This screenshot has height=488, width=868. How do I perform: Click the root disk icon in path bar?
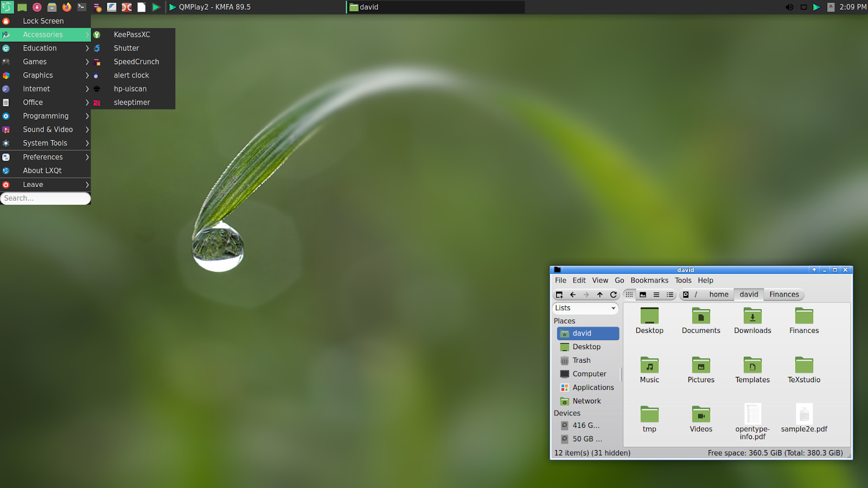pyautogui.click(x=686, y=294)
